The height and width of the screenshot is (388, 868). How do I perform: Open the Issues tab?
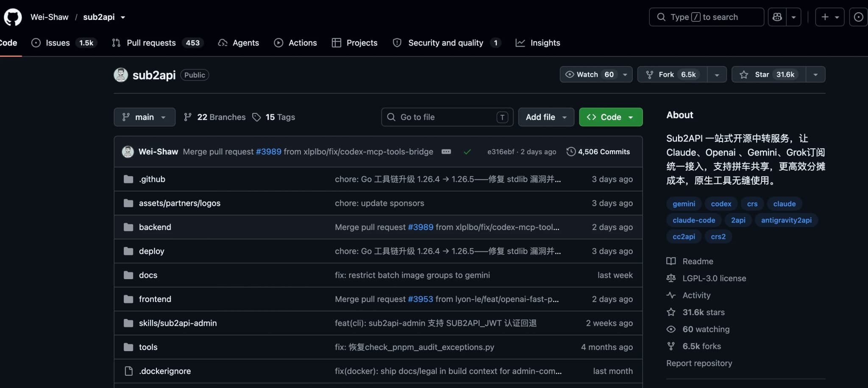coord(64,43)
